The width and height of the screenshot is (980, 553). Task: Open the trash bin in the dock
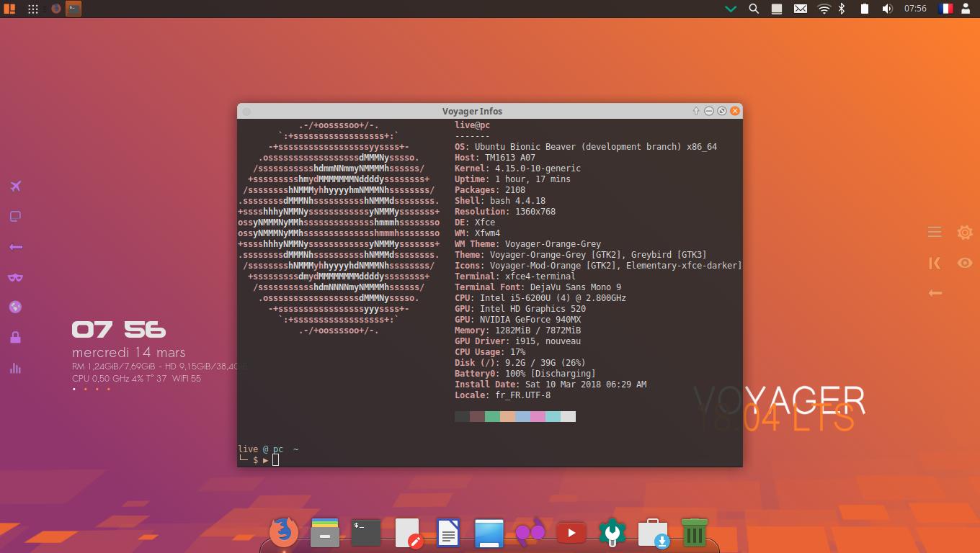(x=694, y=532)
